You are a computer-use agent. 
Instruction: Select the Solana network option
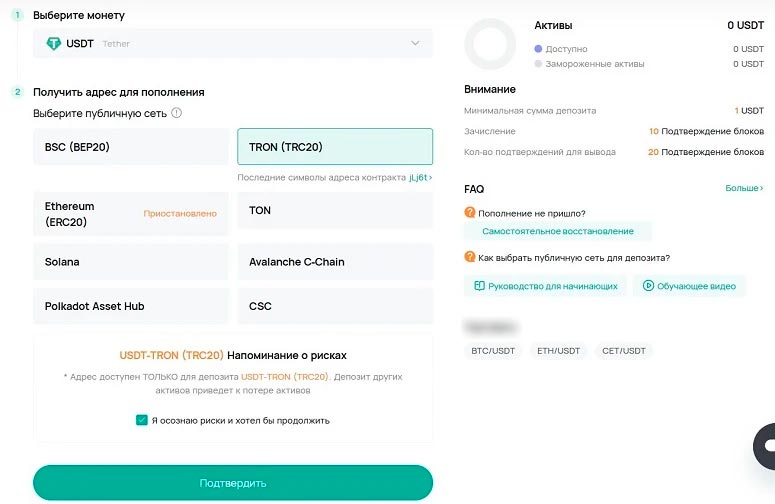tap(131, 262)
